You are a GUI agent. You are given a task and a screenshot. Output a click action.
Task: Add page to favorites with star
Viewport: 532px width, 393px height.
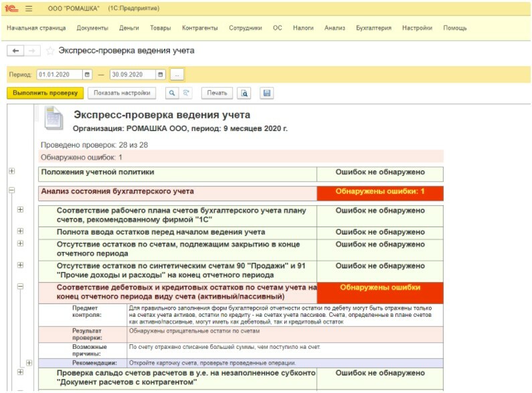point(50,51)
